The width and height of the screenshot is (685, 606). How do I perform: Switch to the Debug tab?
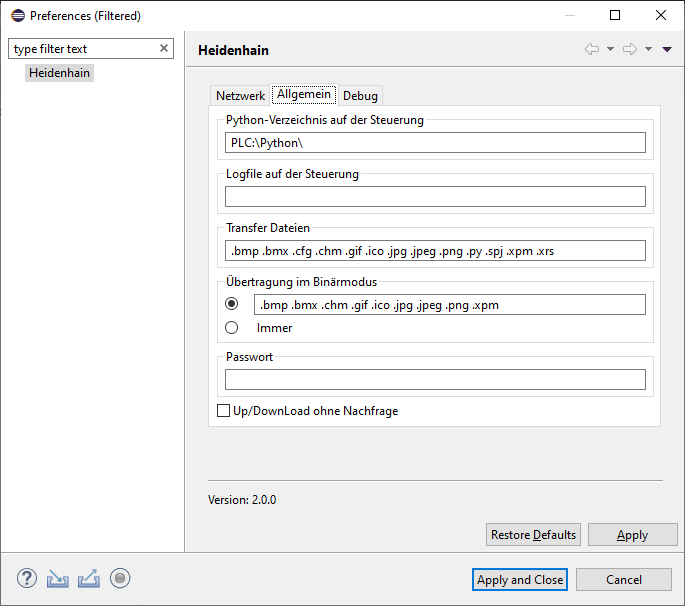(x=360, y=96)
